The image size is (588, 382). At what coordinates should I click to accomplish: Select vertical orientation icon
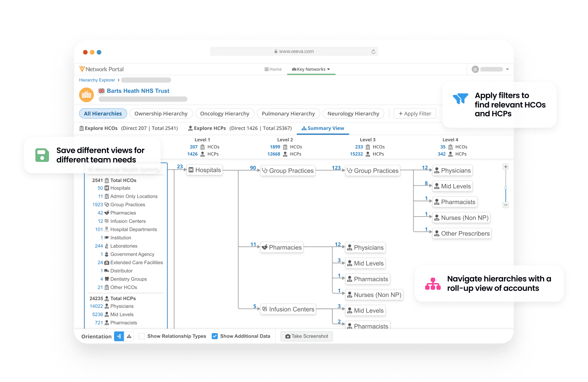tap(129, 336)
